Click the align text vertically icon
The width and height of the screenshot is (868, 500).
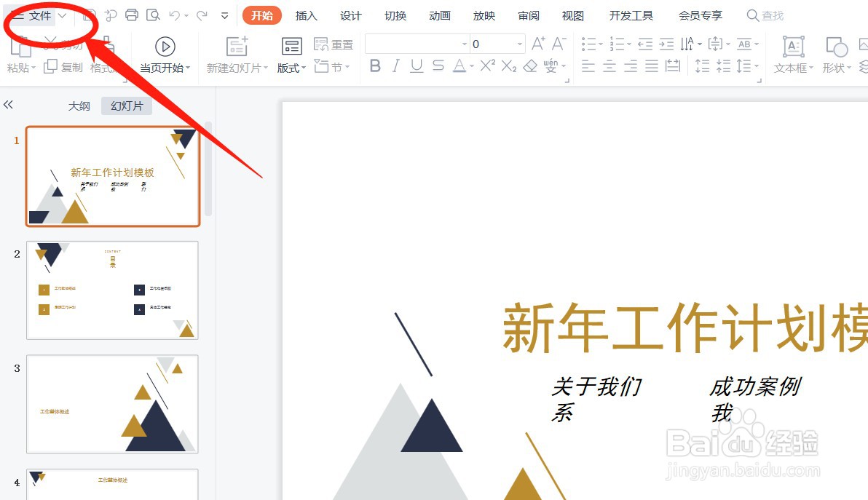tap(715, 44)
